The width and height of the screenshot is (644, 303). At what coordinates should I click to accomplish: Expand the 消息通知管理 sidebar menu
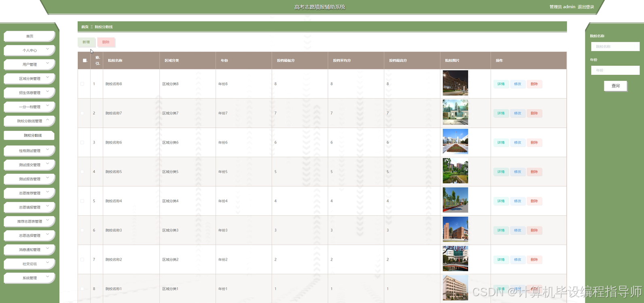pyautogui.click(x=30, y=250)
